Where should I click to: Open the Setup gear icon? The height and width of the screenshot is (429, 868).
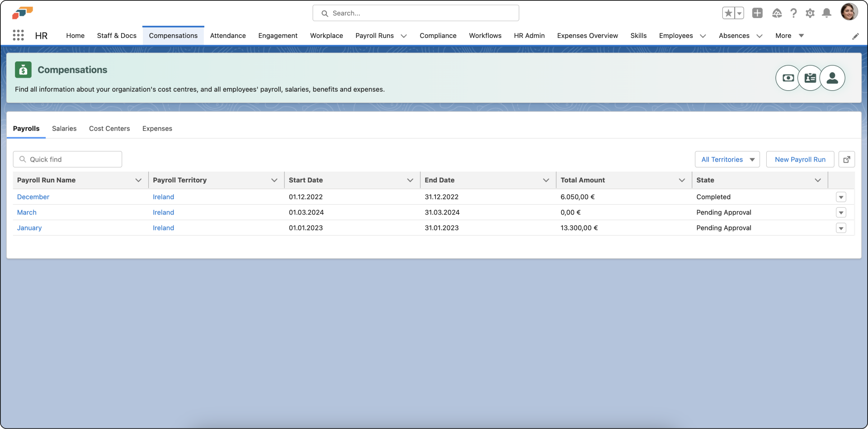click(810, 13)
